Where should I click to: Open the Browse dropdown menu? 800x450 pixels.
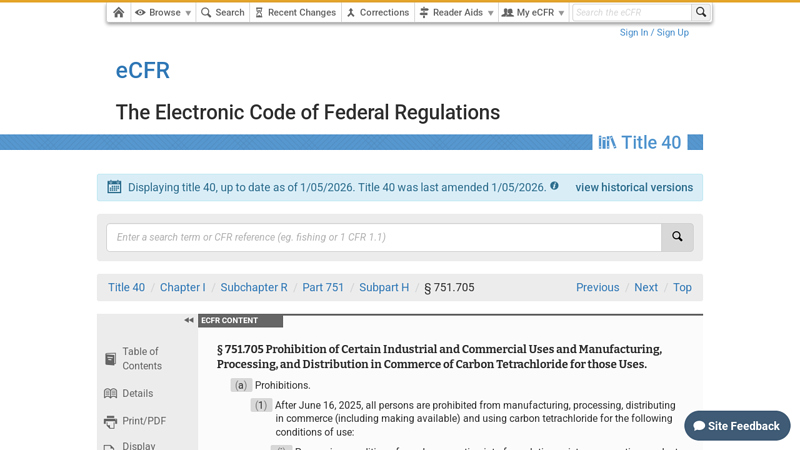coord(163,12)
